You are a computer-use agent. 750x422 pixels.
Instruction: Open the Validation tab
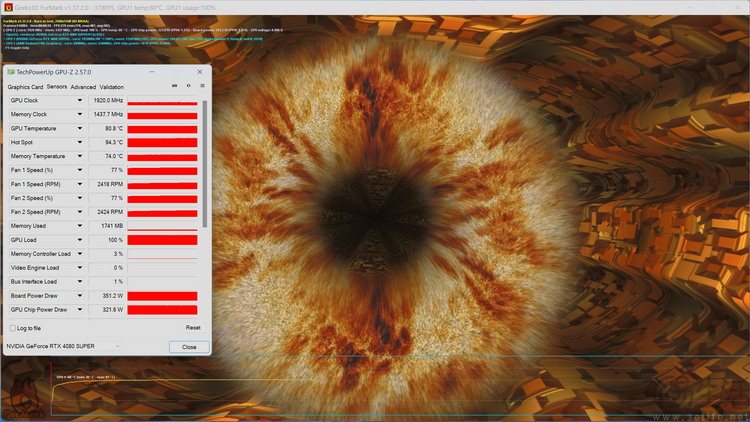point(111,87)
